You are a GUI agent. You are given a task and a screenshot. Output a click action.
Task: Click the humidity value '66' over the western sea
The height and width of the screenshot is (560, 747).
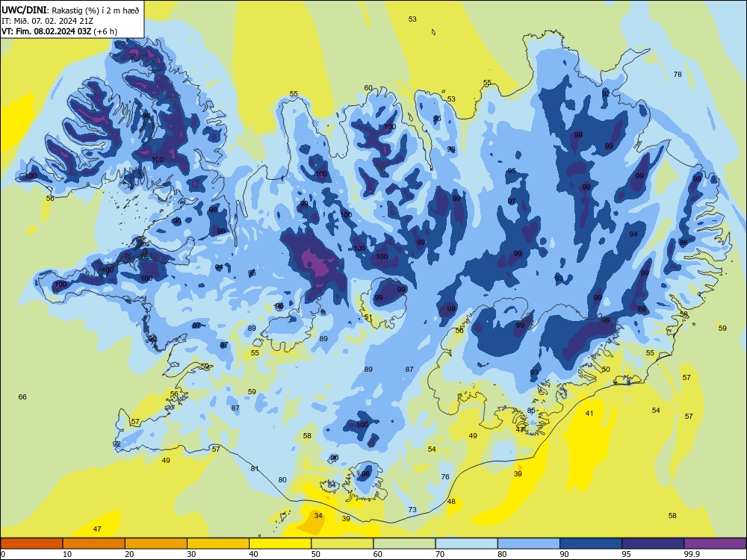pyautogui.click(x=22, y=396)
